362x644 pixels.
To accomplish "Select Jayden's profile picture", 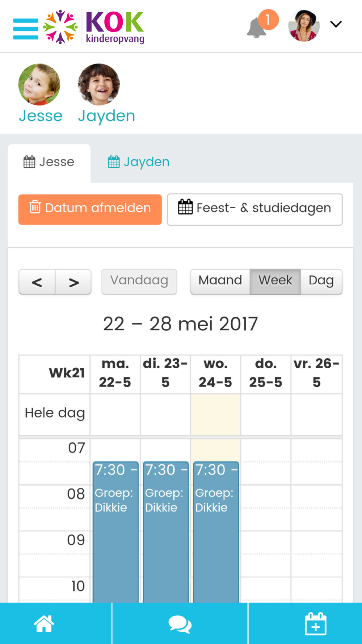I will coord(99,84).
